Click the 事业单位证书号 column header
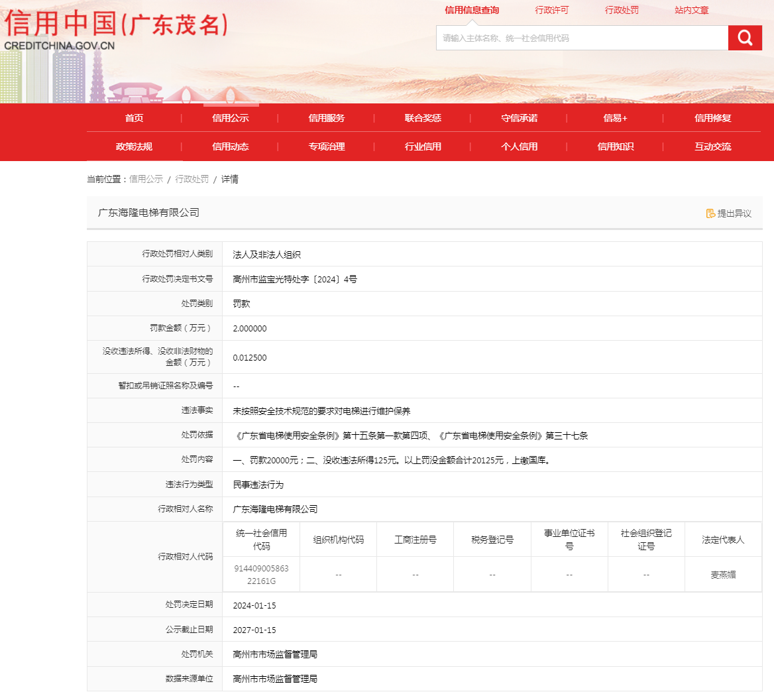Image resolution: width=774 pixels, height=700 pixels. (x=570, y=540)
